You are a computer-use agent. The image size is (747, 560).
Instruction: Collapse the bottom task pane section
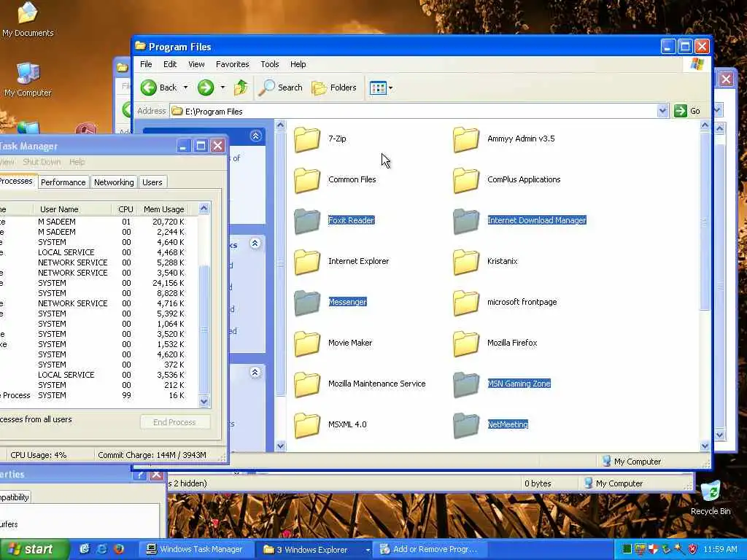255,373
